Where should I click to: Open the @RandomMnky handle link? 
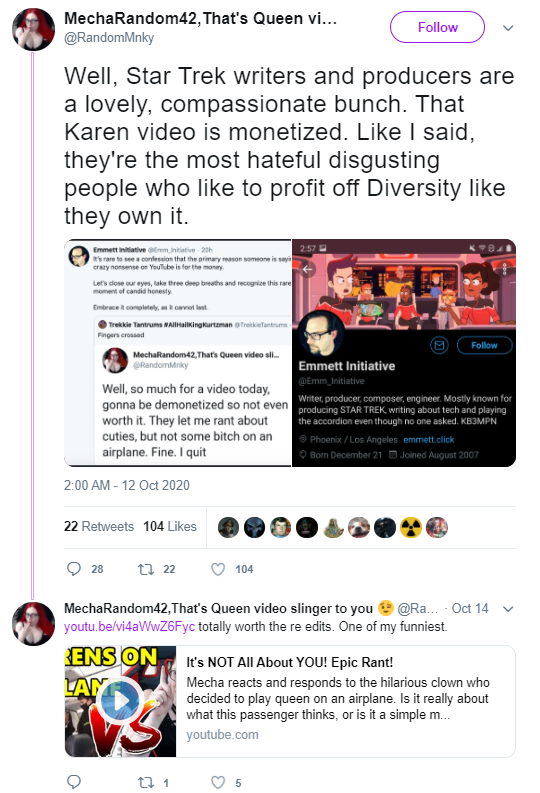pyautogui.click(x=109, y=38)
